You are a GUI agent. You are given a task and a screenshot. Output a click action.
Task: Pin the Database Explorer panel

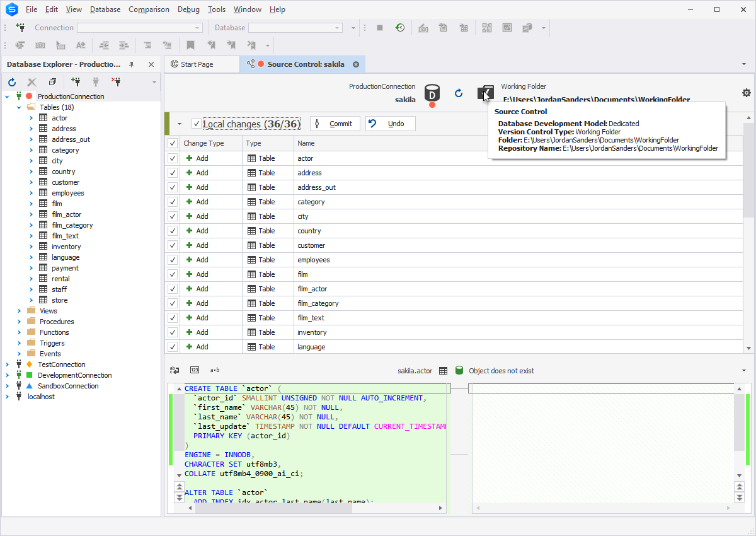click(x=132, y=64)
